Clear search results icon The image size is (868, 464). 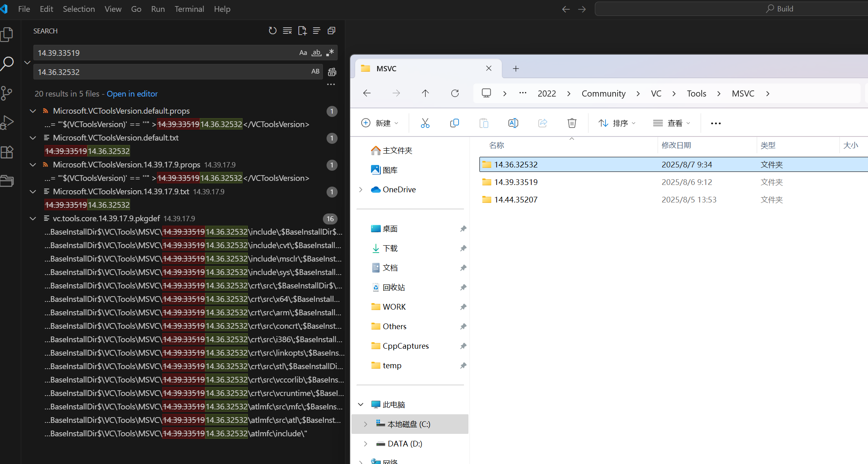(x=287, y=31)
